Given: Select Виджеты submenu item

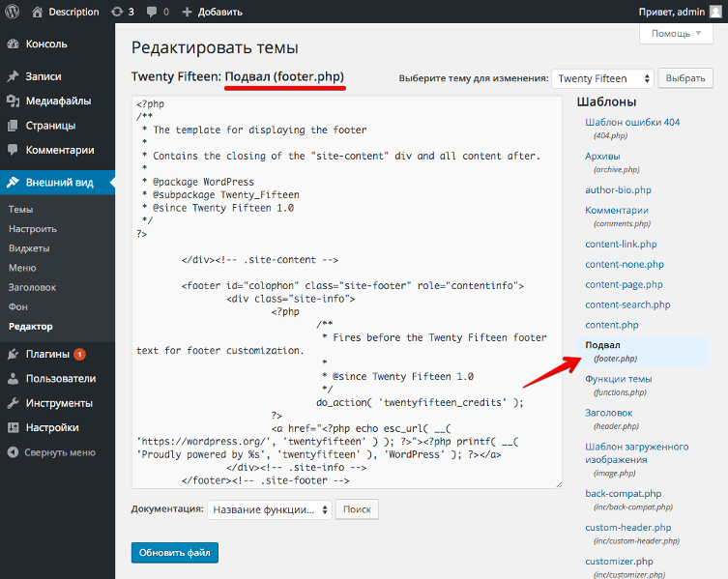Looking at the screenshot, I should click(x=28, y=248).
